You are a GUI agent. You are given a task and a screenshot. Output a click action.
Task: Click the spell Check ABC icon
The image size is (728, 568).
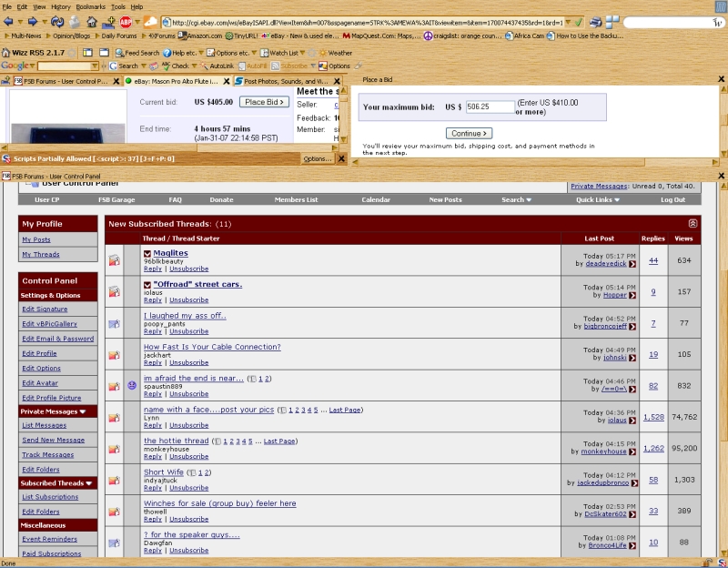(x=166, y=66)
